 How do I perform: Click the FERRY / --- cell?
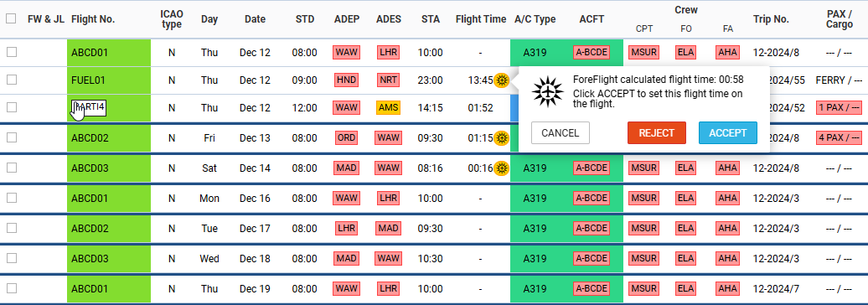pyautogui.click(x=839, y=80)
